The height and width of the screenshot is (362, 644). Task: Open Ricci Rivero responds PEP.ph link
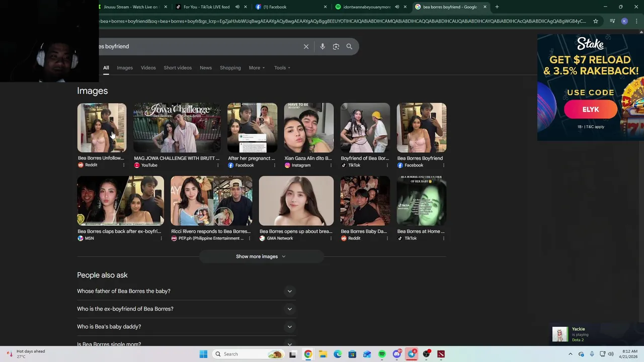coord(211,231)
